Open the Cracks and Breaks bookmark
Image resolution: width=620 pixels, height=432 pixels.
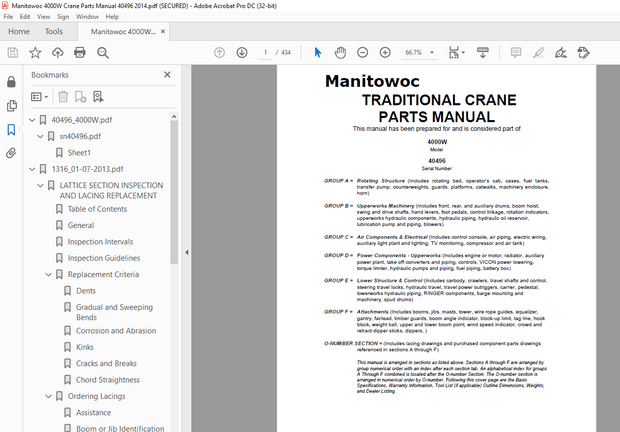[106, 363]
